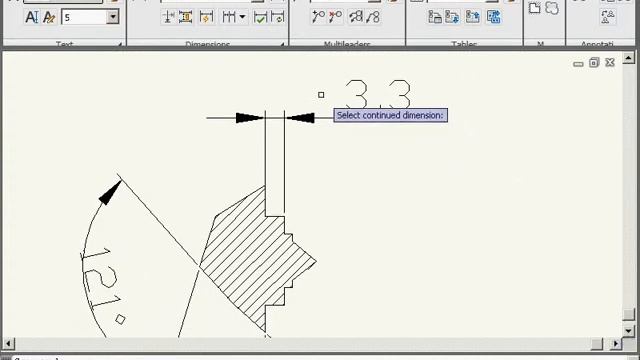Viewport: 640px width, 360px height.
Task: Select the Dimension Break tool
Action: [x=168, y=17]
